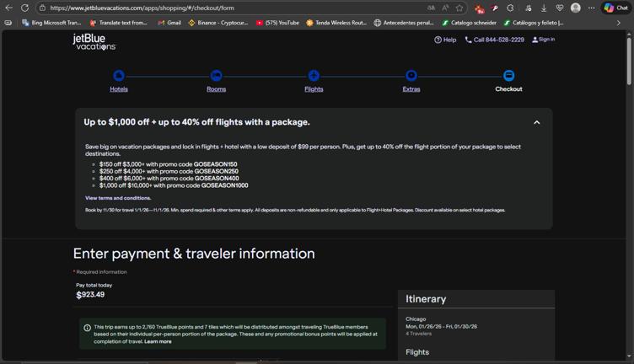Open the profile avatar
Viewport: 634px width, 364px height.
click(575, 8)
